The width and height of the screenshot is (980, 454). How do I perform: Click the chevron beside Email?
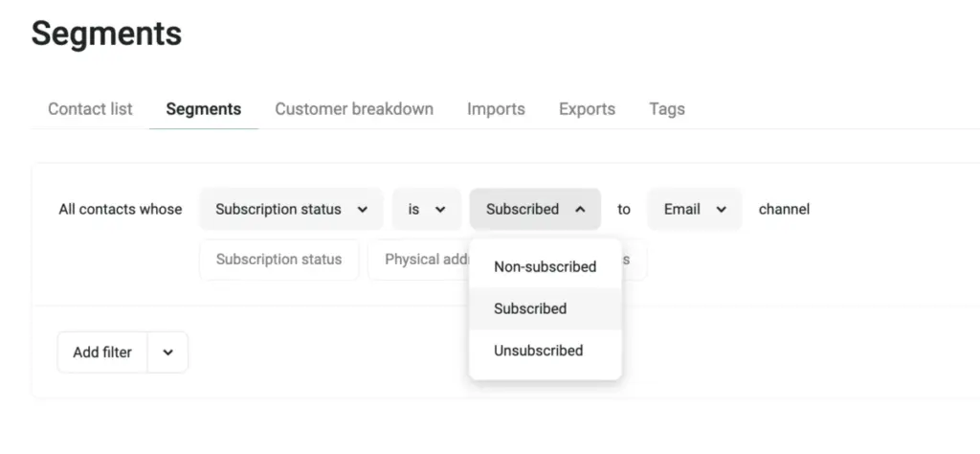coord(721,209)
